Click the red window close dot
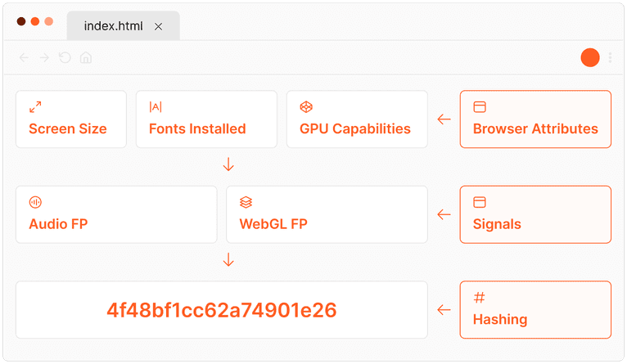The image size is (627, 364). click(20, 21)
